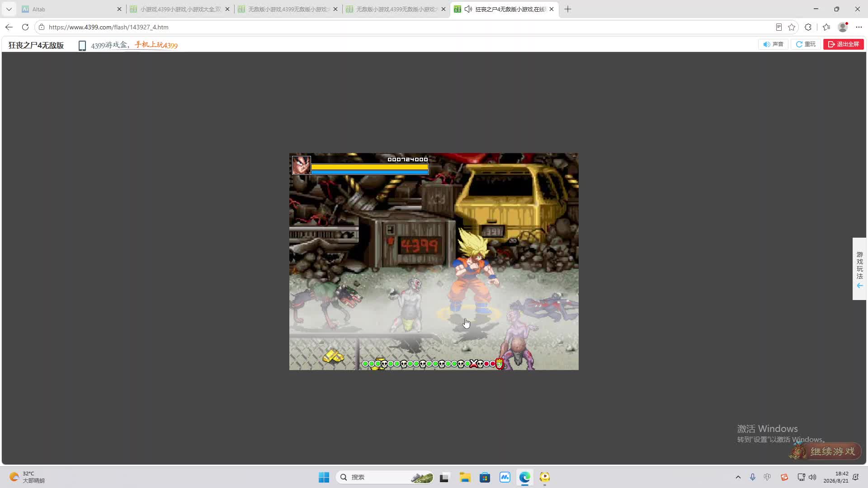868x488 pixels.
Task: Open the Sogou input tray icon
Action: [784, 477]
